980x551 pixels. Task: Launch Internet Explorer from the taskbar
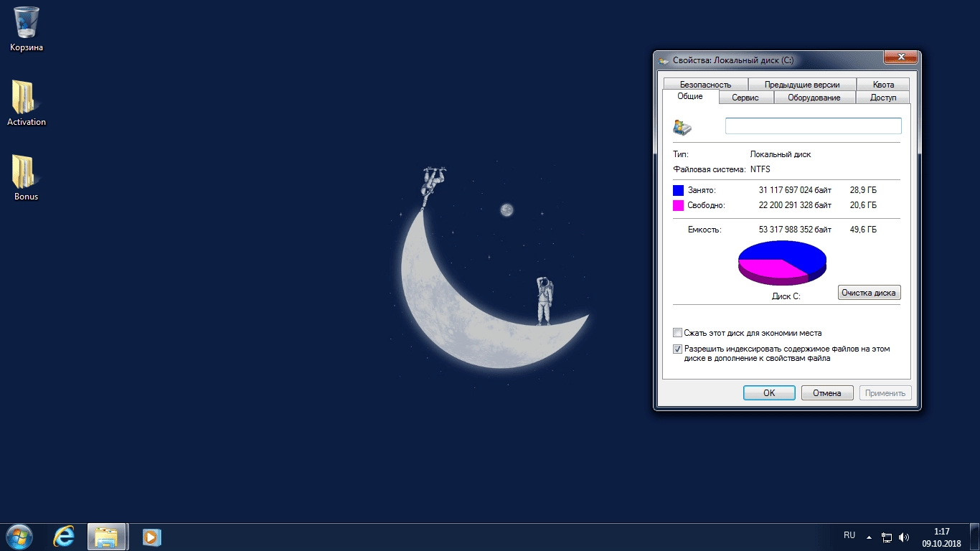coord(64,537)
